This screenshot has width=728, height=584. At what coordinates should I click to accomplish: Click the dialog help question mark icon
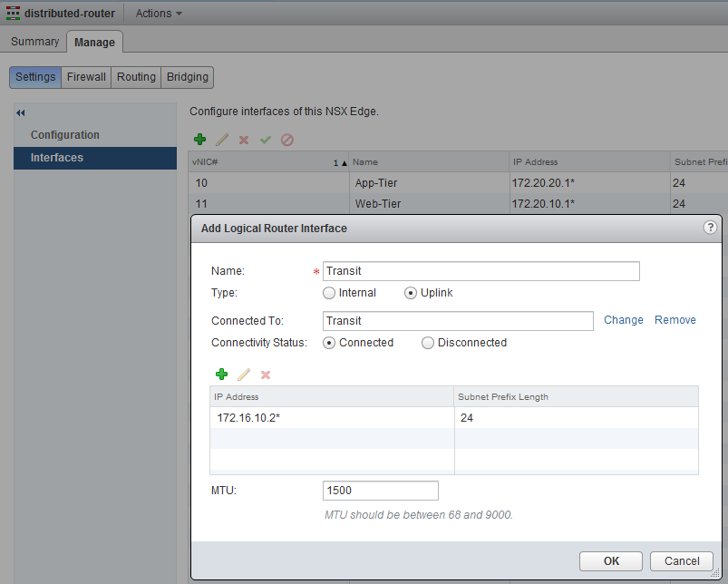coord(710,228)
